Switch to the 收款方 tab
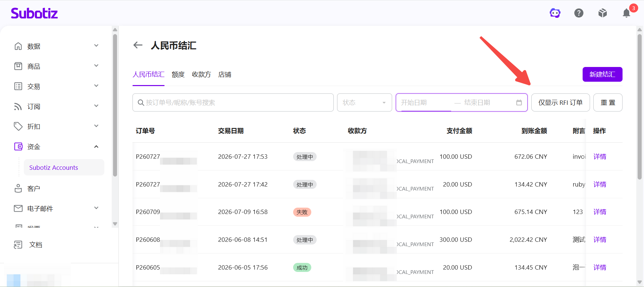Viewport: 644px width, 287px height. (x=201, y=74)
